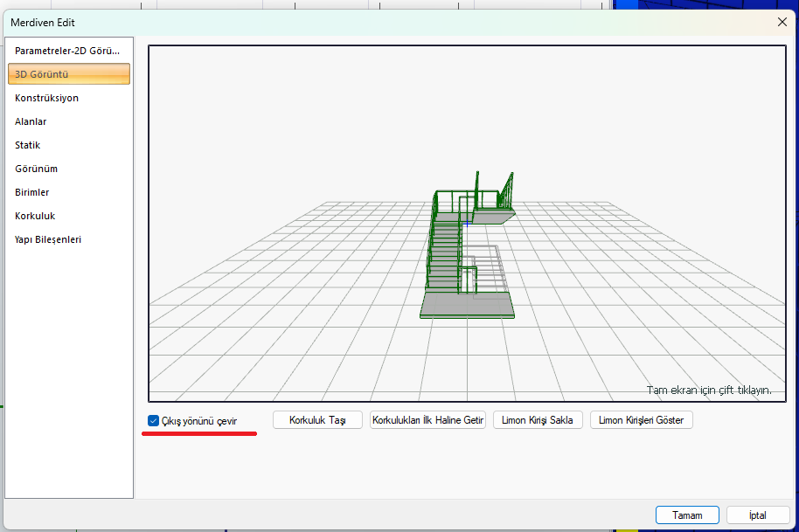The width and height of the screenshot is (799, 532).
Task: Click the 'Tam ekran için çift tıklayın.' text
Action: 709,390
